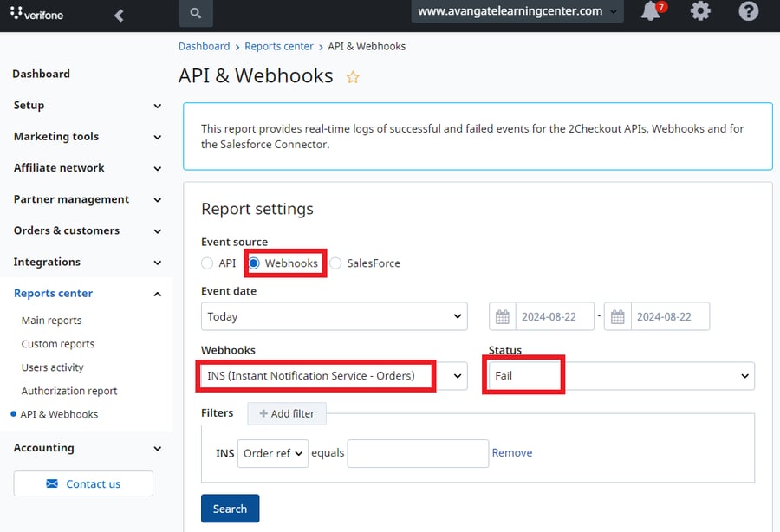Open the help question mark icon
780x532 pixels.
748,10
